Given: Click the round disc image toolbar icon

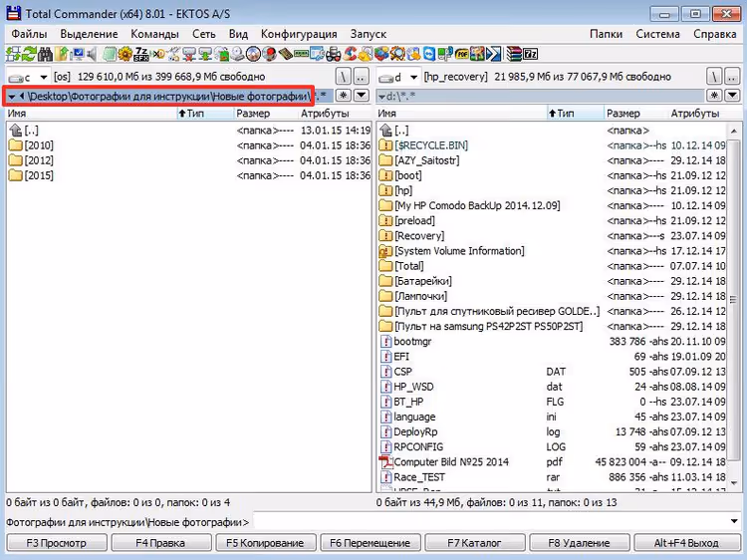Looking at the screenshot, I should tap(253, 54).
